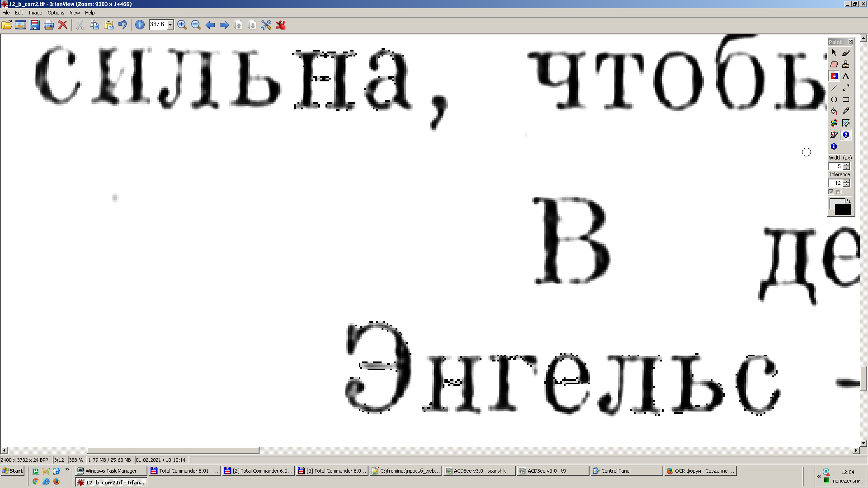
Task: Open the Paint panel help question mark
Action: (846, 135)
